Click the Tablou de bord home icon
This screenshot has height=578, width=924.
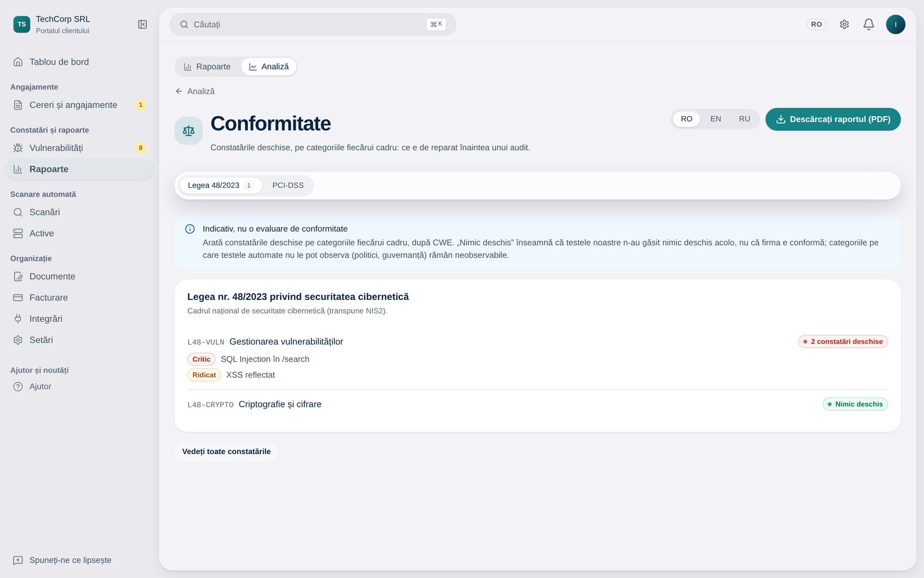(x=18, y=62)
